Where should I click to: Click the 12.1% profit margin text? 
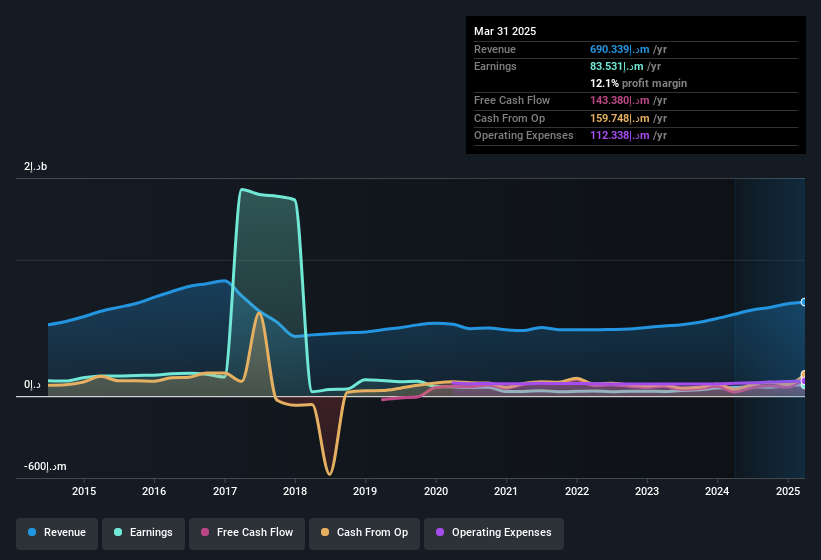tap(638, 83)
